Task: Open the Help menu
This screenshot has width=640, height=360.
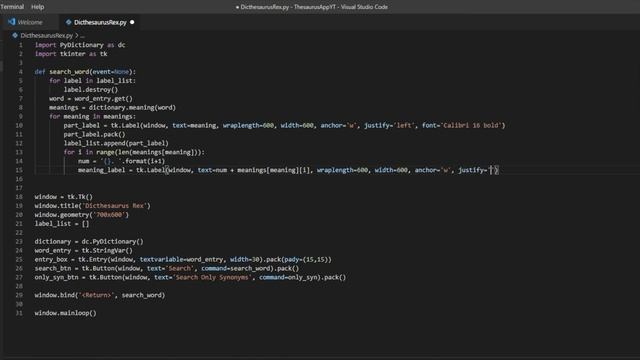Action: [x=38, y=7]
